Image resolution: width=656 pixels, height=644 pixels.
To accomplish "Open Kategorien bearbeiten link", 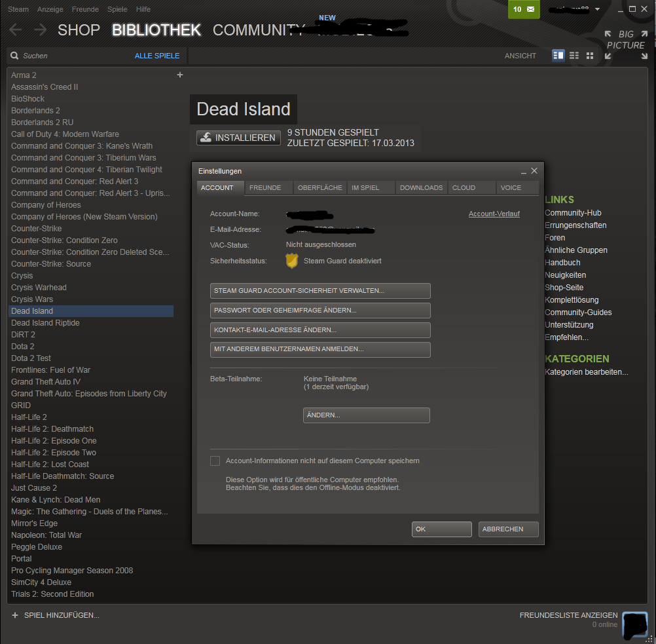I will [587, 372].
